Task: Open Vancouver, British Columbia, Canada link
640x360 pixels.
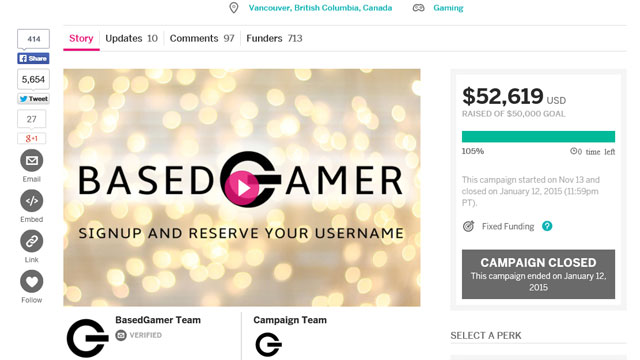Action: click(x=320, y=8)
